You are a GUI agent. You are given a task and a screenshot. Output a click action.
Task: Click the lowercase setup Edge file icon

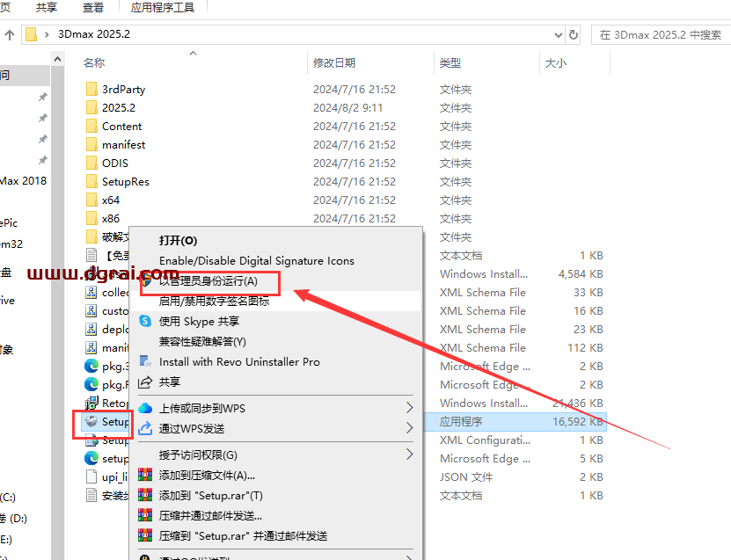91,458
